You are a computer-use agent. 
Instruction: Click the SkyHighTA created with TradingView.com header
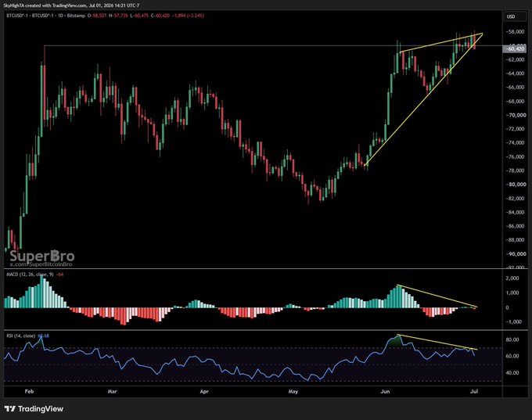[x=71, y=5]
